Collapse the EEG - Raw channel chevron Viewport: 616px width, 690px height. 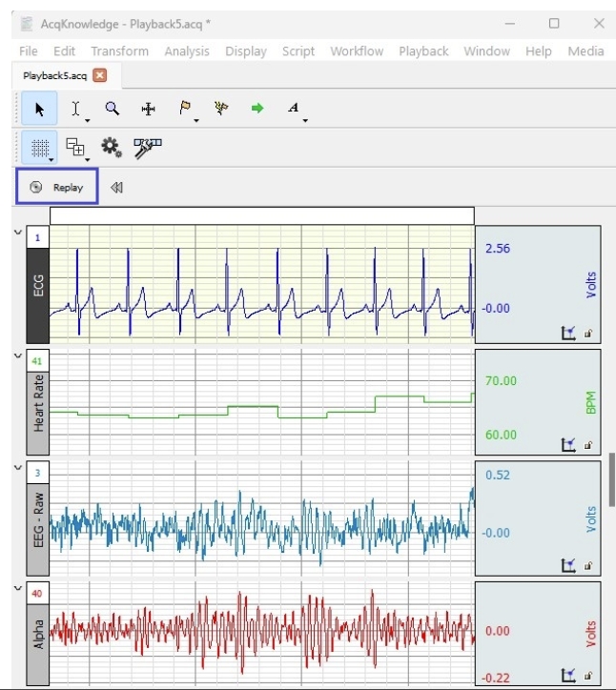click(x=18, y=467)
